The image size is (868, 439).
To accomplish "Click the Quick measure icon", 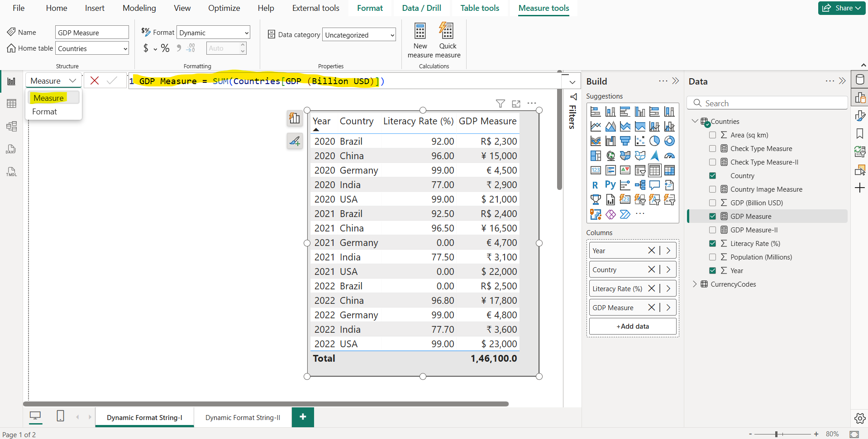I will [x=447, y=32].
